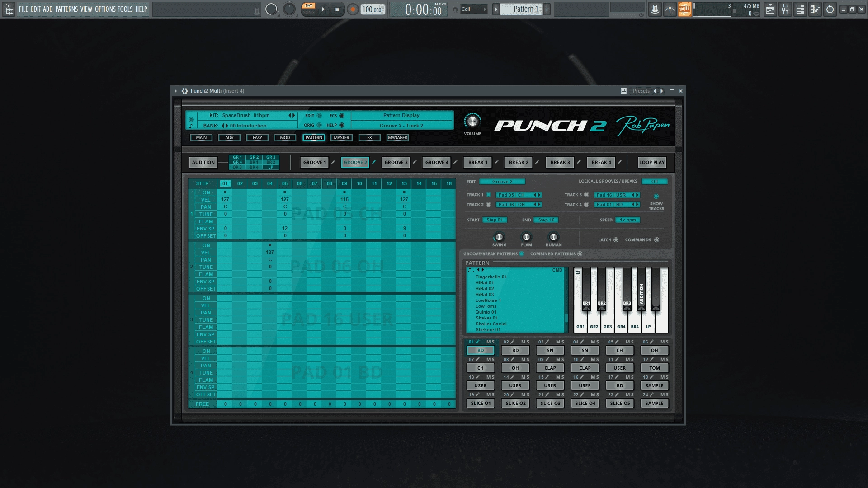Open the piano roll icon
The image size is (868, 488).
815,9
